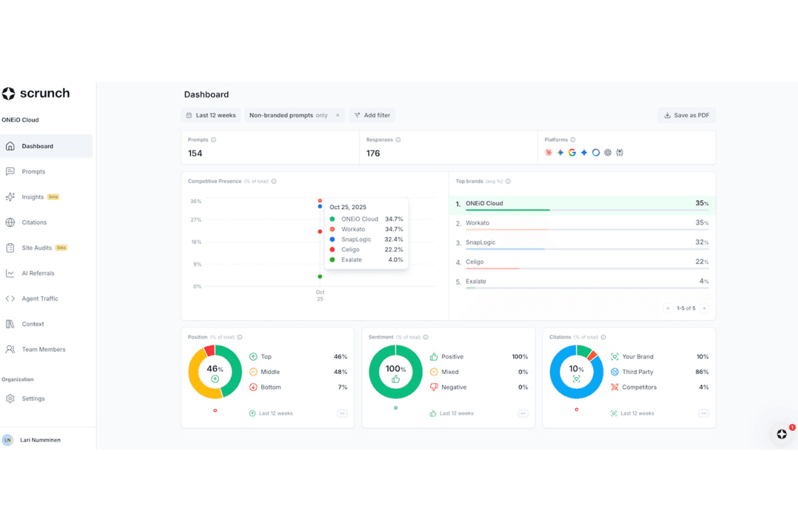Viewport: 798px width, 532px height.
Task: Click the info icon next to Platforms
Action: coord(573,140)
